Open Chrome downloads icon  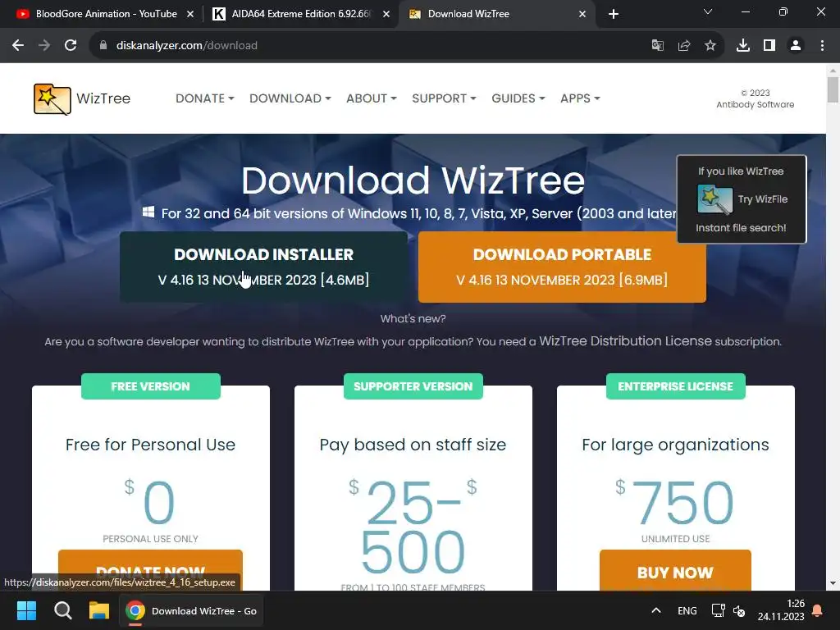[743, 46]
